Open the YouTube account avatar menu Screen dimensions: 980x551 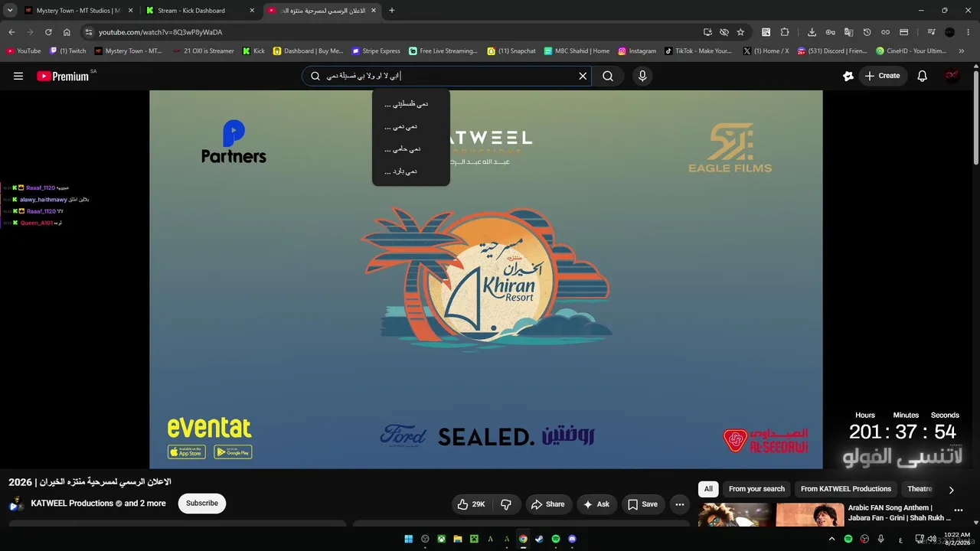point(952,76)
